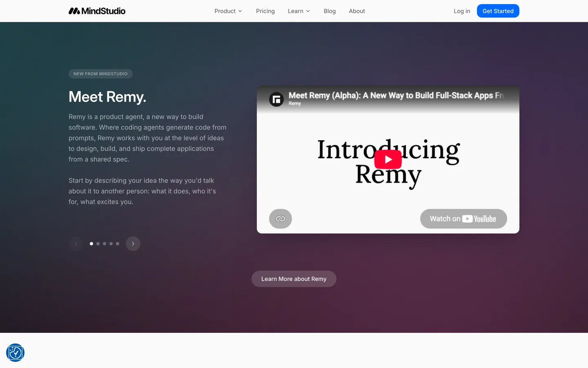Go to the next carousel slide arrow
Viewport: 588px width, 368px height.
click(133, 244)
